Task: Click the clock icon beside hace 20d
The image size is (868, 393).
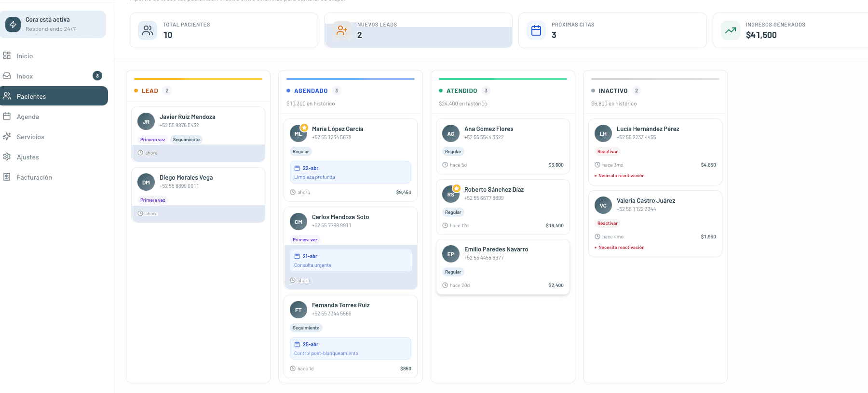Action: pyautogui.click(x=445, y=285)
